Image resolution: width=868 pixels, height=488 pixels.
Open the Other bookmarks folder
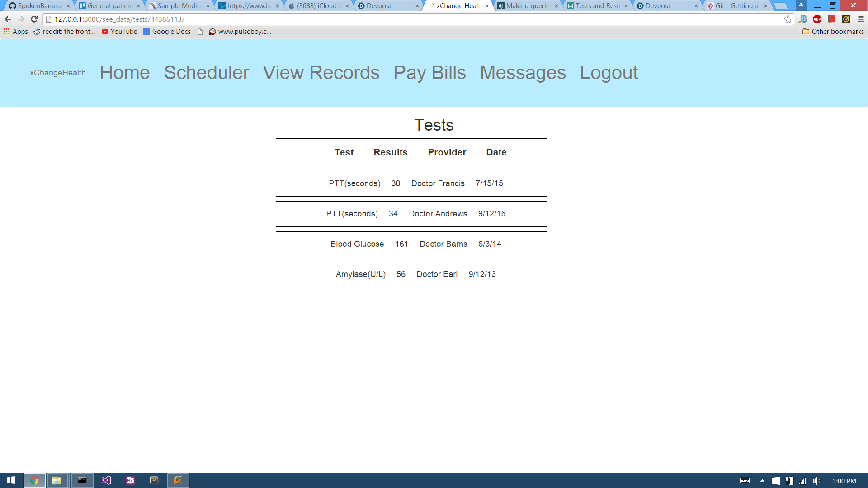point(833,32)
